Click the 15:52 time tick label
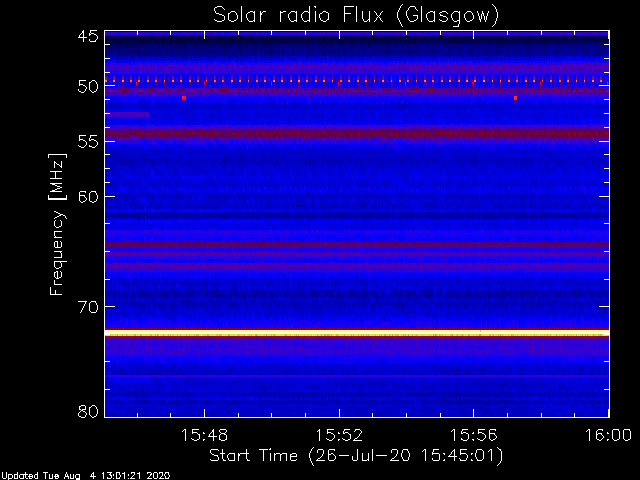This screenshot has height=480, width=640. (339, 436)
